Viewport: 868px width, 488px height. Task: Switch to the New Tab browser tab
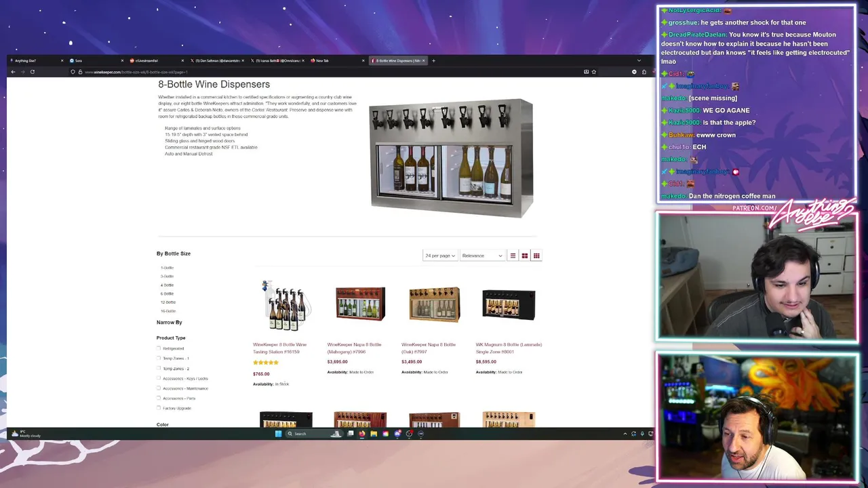point(337,60)
